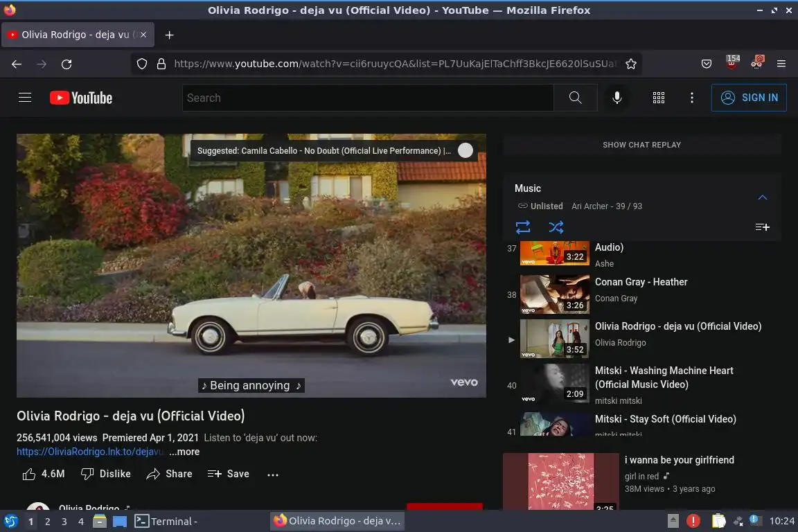This screenshot has width=798, height=532.
Task: Open the extension icon next to uBlock
Action: [757, 62]
